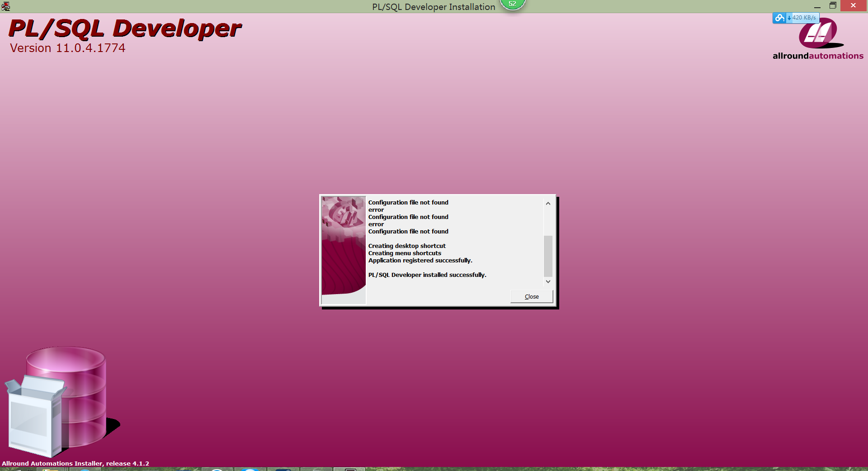Click 'Creating desktop shortcut' log line
The height and width of the screenshot is (471, 868).
407,246
